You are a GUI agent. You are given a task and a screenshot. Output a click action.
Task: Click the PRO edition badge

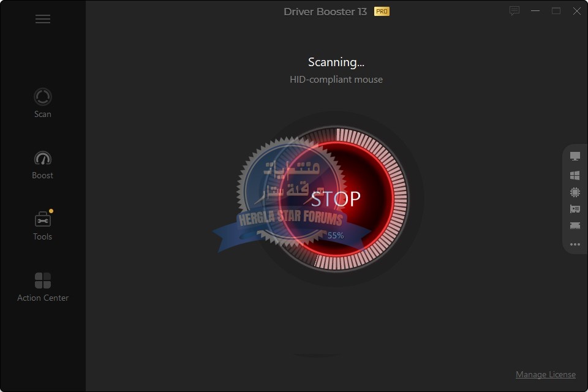(382, 12)
